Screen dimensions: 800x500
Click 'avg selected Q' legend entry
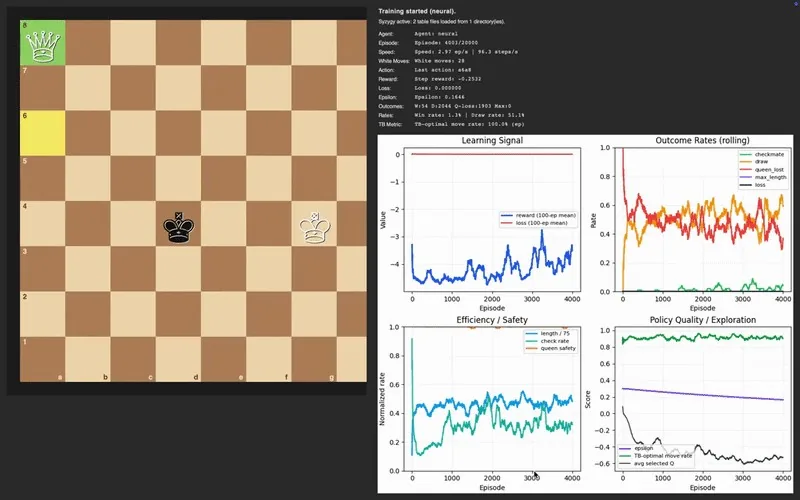(646, 463)
